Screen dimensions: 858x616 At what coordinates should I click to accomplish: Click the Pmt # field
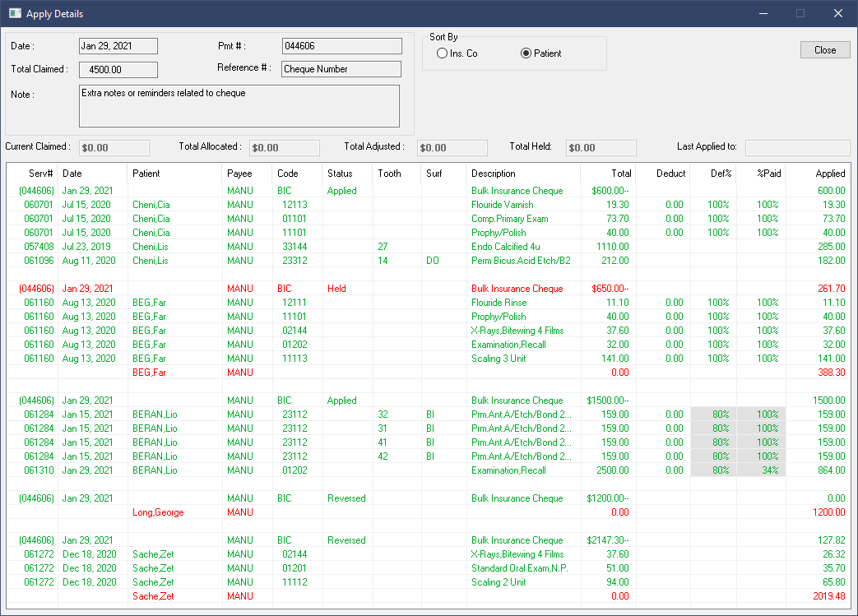(x=341, y=46)
